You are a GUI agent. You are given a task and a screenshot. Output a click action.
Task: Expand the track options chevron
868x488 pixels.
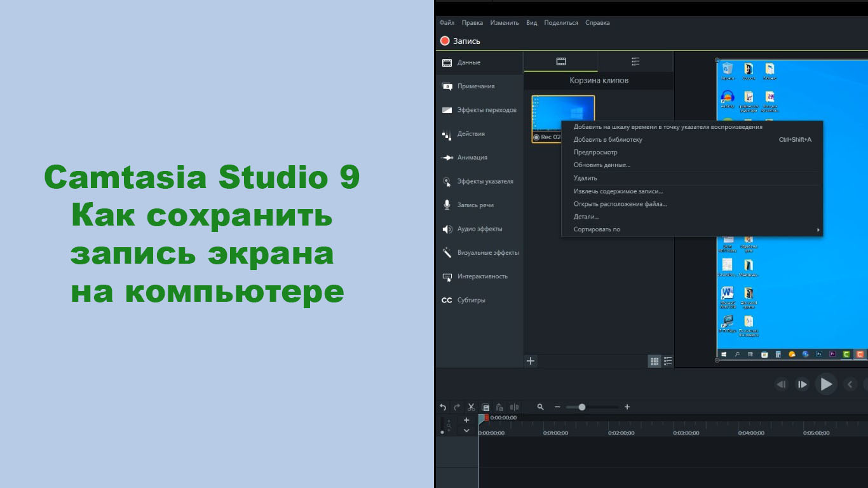pos(466,430)
